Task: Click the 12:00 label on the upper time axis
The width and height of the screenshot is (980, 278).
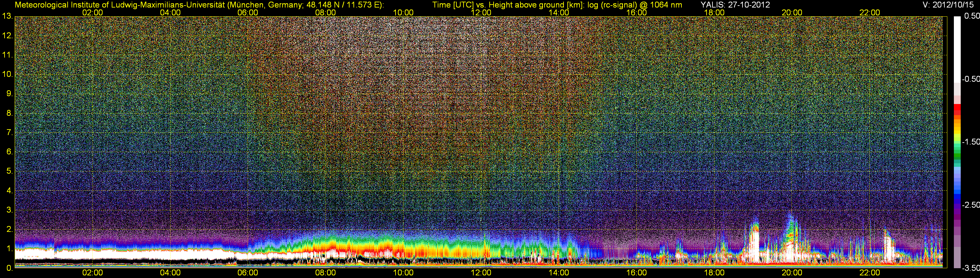Action: pos(481,12)
